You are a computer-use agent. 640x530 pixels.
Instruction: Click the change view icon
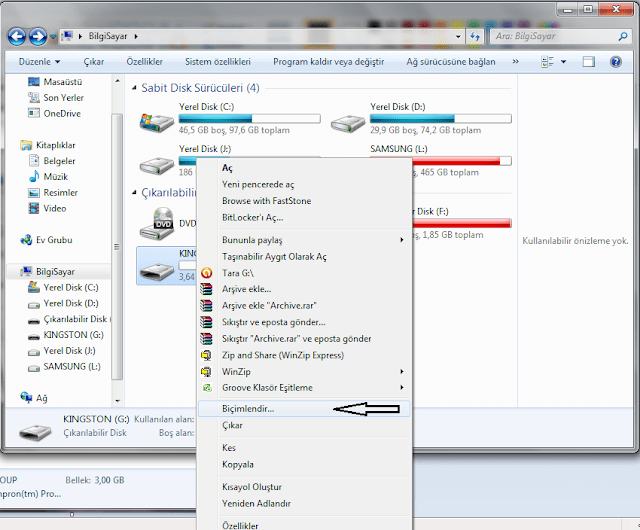(x=547, y=62)
